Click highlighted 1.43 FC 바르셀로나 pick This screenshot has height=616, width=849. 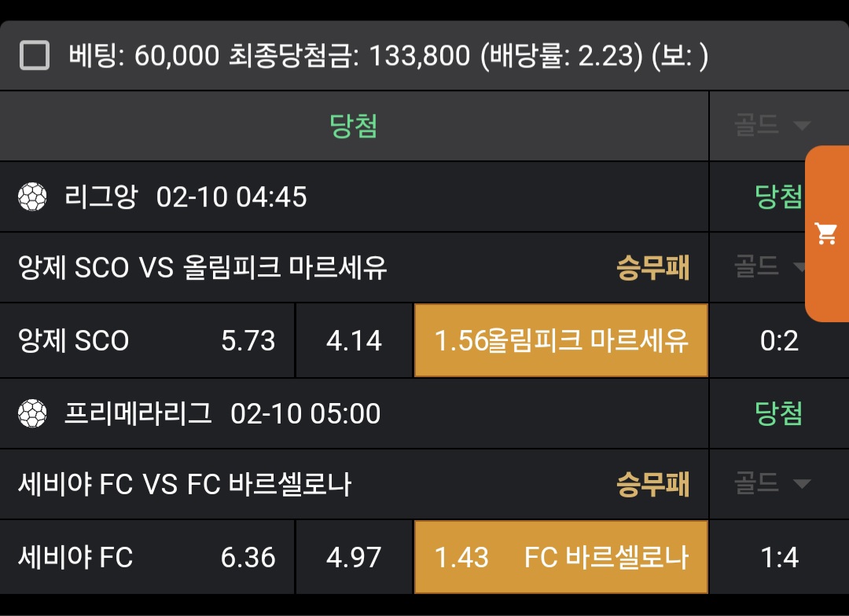pyautogui.click(x=560, y=557)
